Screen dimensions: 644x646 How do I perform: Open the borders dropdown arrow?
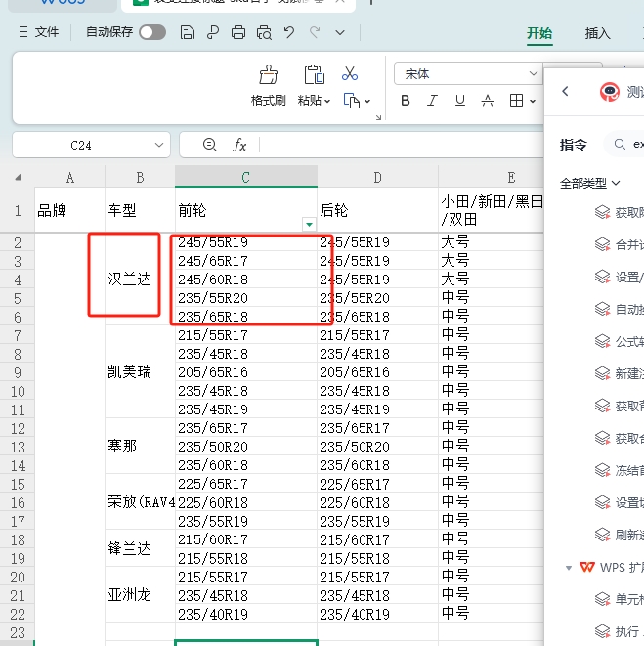click(533, 101)
